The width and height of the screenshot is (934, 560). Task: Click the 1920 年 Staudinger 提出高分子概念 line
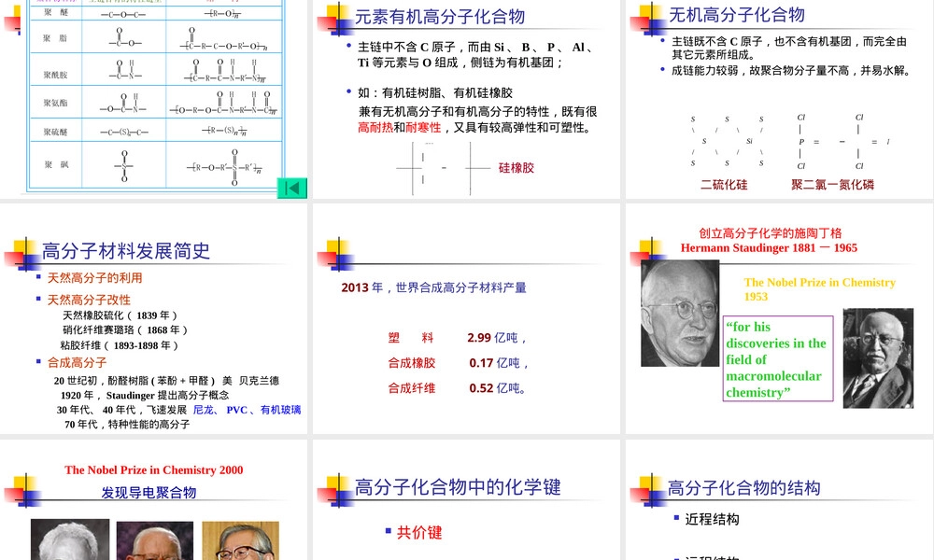(x=145, y=395)
